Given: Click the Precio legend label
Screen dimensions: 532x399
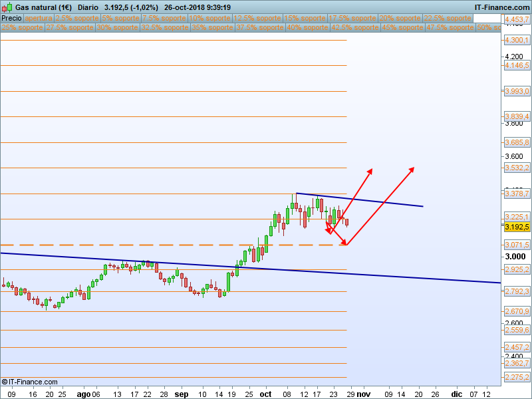Looking at the screenshot, I should pos(12,19).
